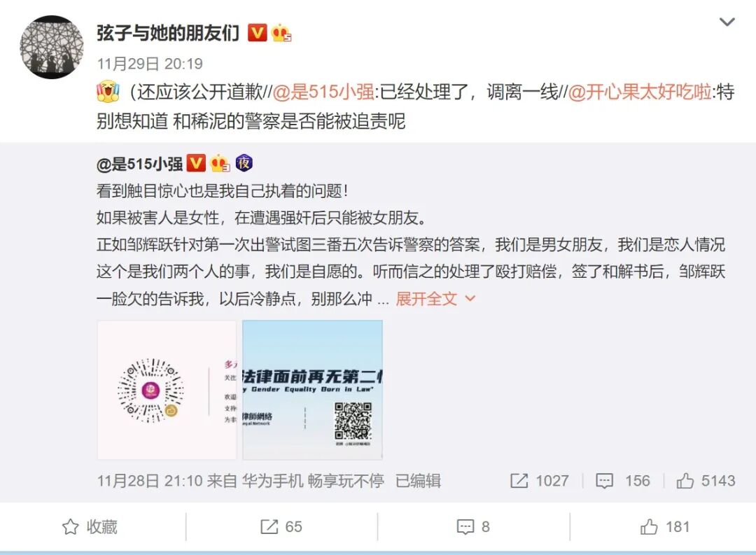Image resolution: width=756 pixels, height=555 pixels.
Task: Open the post options chevron menu
Action: (727, 22)
